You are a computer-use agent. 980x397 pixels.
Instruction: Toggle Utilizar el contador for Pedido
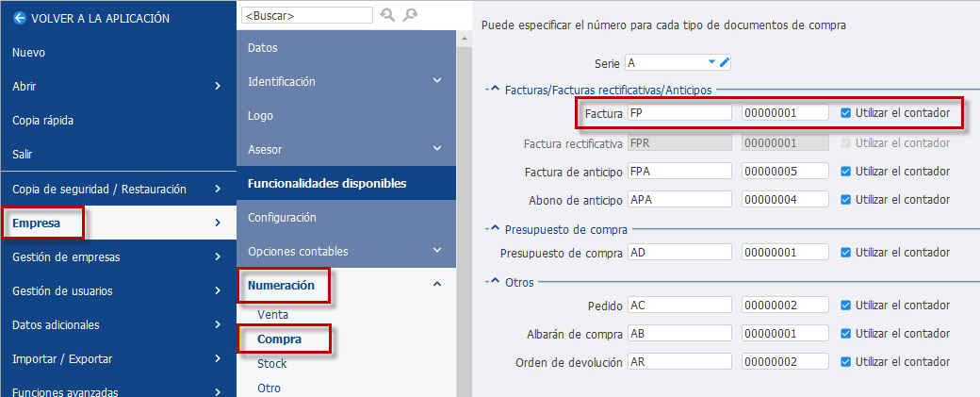[x=845, y=306]
